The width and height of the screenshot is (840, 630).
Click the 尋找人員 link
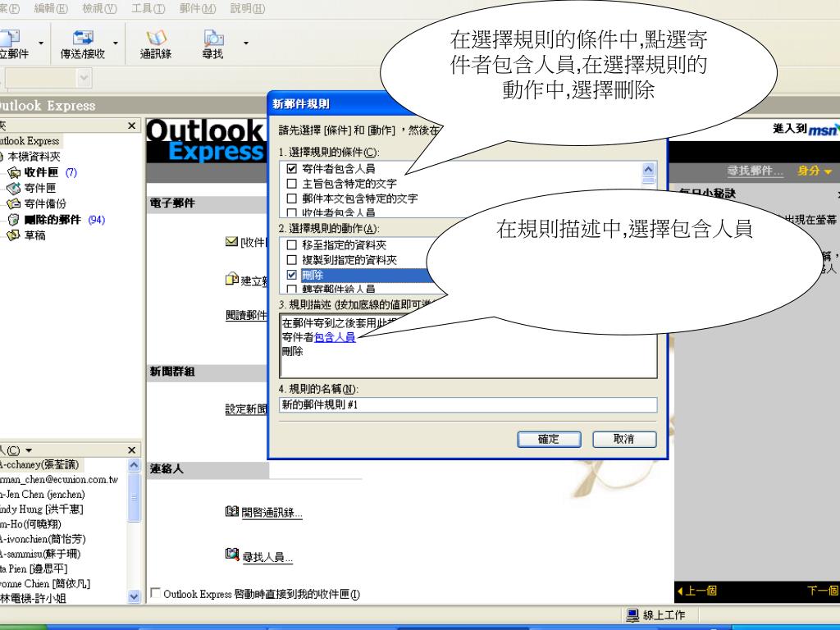click(x=267, y=557)
